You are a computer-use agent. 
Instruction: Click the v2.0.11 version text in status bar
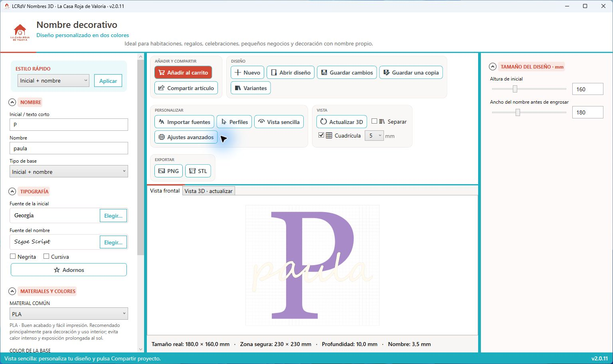point(600,358)
